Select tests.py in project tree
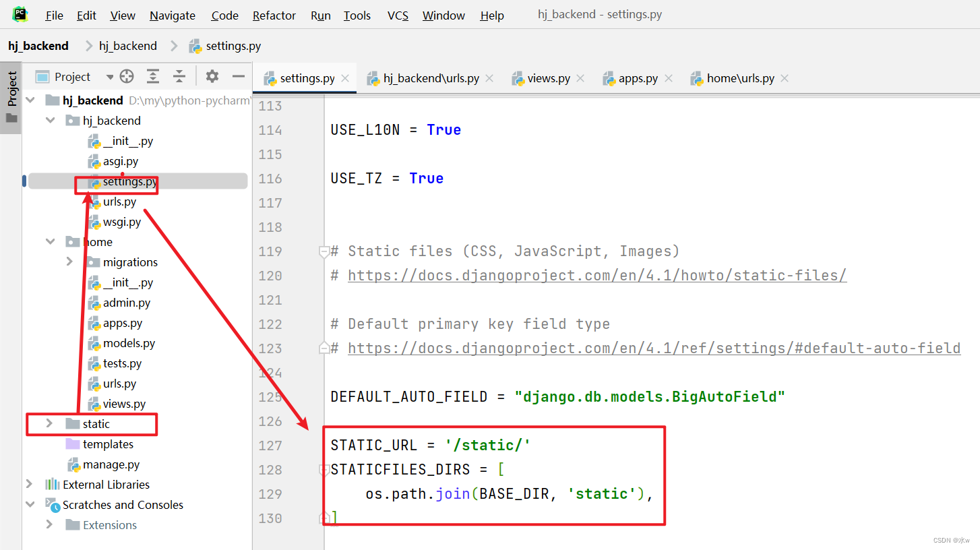This screenshot has height=550, width=980. point(115,363)
